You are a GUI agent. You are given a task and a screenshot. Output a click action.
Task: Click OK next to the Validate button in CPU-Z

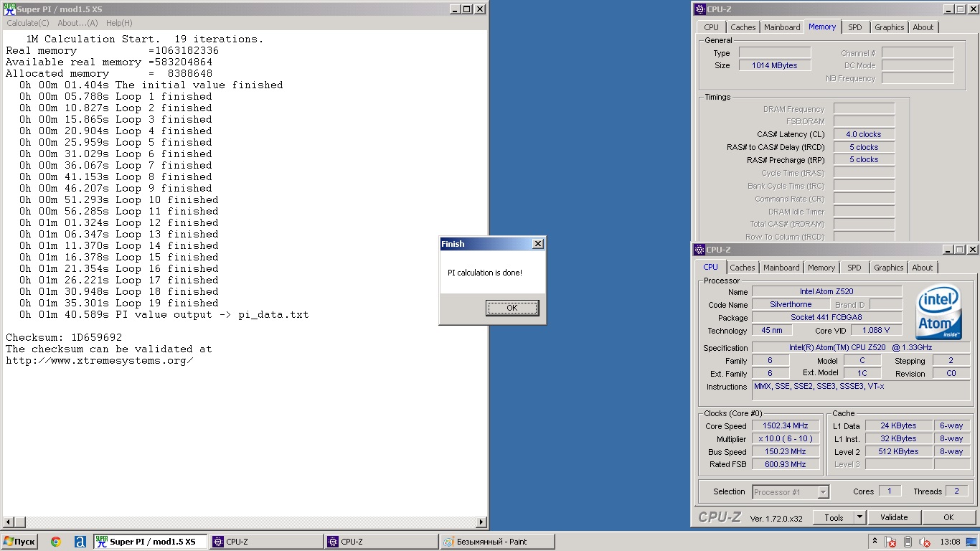click(948, 517)
